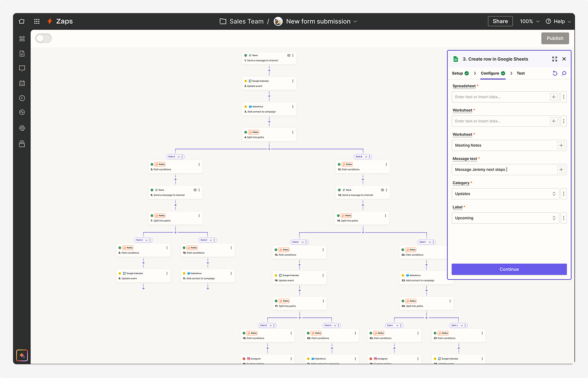Open the calendar icon in left sidebar

(x=22, y=83)
